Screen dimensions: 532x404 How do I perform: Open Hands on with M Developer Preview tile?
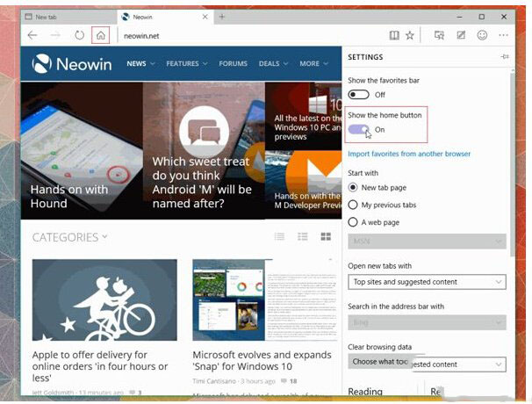304,184
